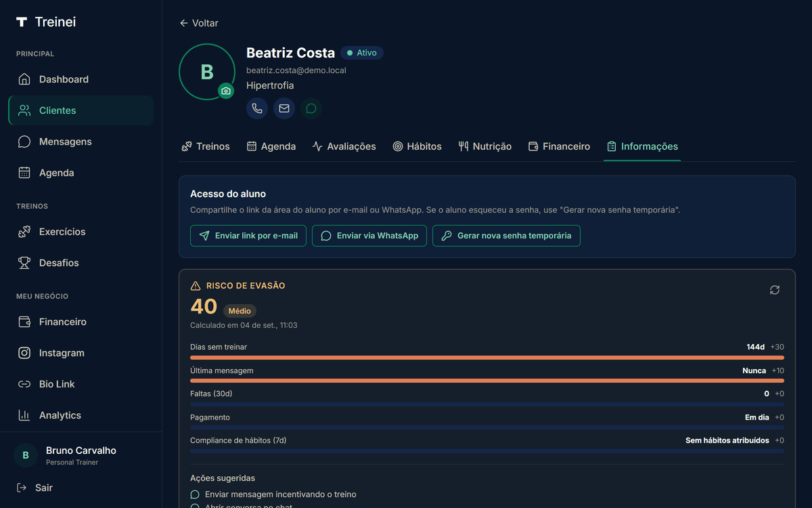Screen dimensions: 812x508
Task: Click the Dias sem treinar progress bar
Action: [x=487, y=358]
